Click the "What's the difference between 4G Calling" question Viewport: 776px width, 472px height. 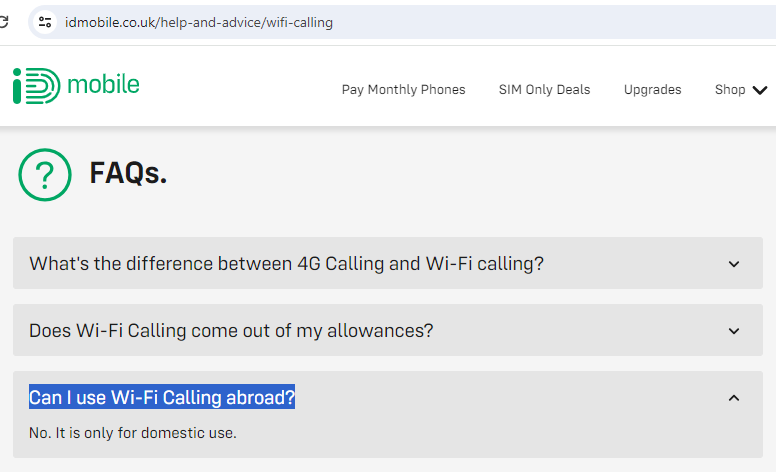286,264
